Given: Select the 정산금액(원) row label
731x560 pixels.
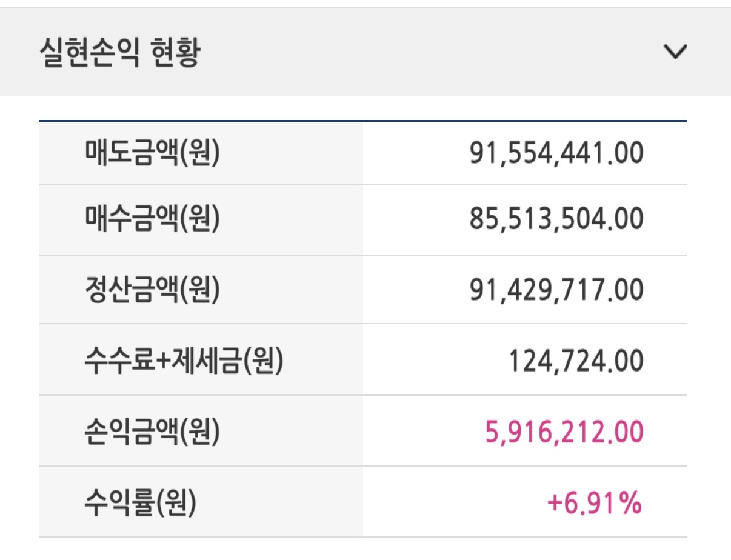Looking at the screenshot, I should (x=152, y=290).
